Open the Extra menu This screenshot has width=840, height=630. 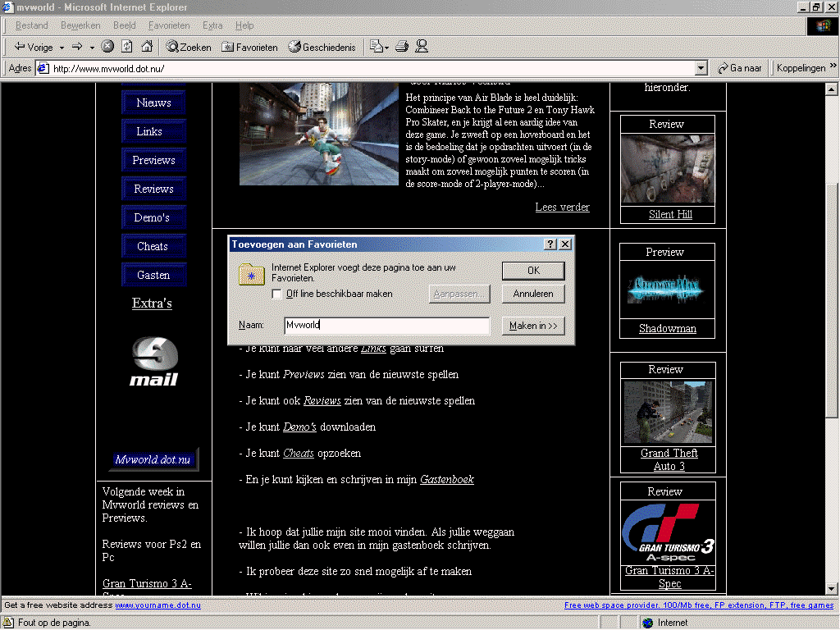(x=212, y=25)
